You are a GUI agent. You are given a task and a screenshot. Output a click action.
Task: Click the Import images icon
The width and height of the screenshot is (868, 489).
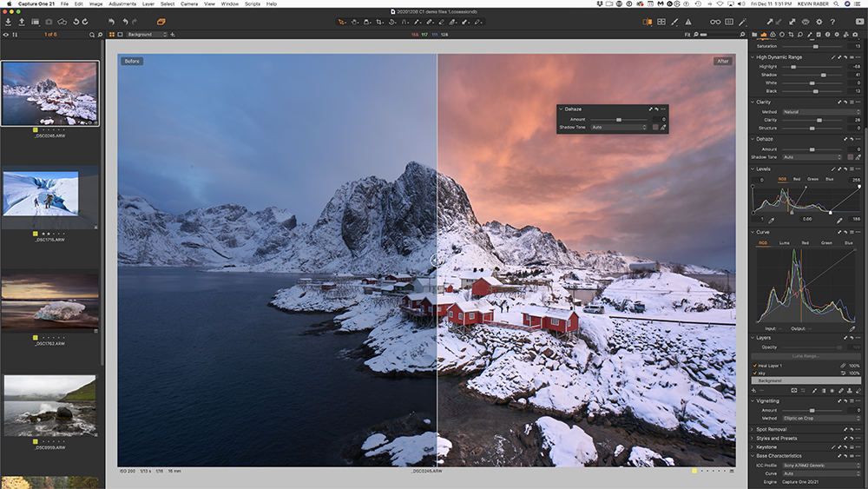(8, 21)
